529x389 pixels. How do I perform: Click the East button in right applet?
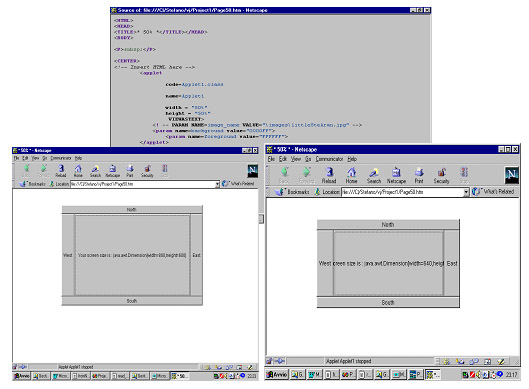tap(451, 263)
